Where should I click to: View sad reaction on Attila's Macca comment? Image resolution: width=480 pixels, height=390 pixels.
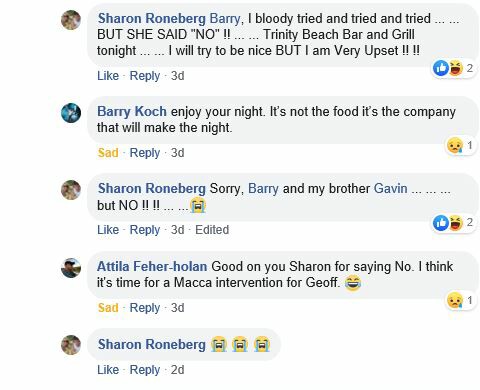click(461, 300)
